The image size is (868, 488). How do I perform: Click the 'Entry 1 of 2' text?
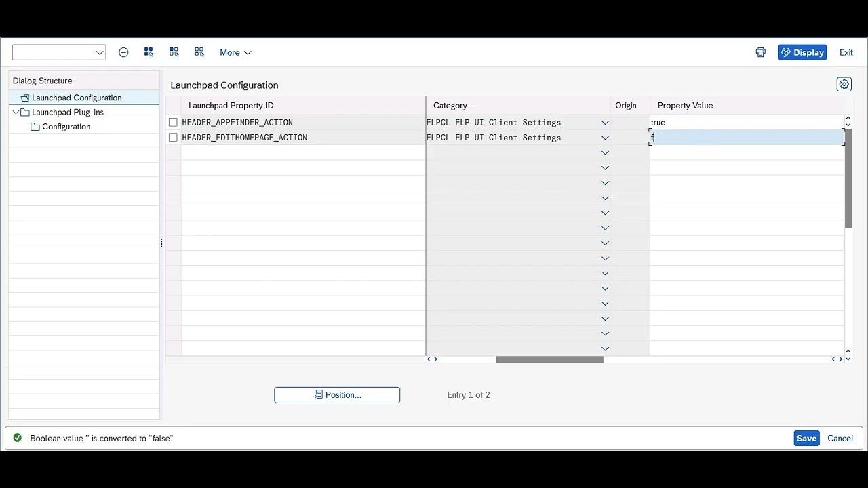point(469,395)
